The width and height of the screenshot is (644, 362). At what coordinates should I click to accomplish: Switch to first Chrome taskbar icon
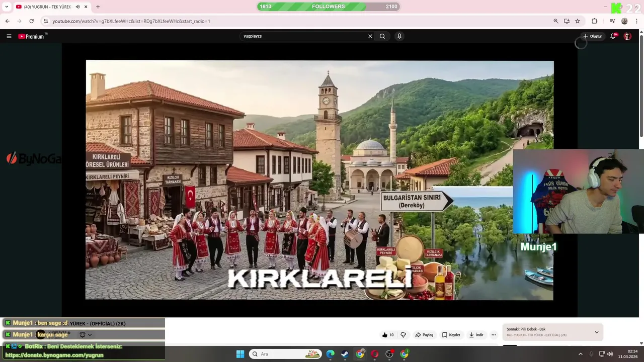coord(360,354)
